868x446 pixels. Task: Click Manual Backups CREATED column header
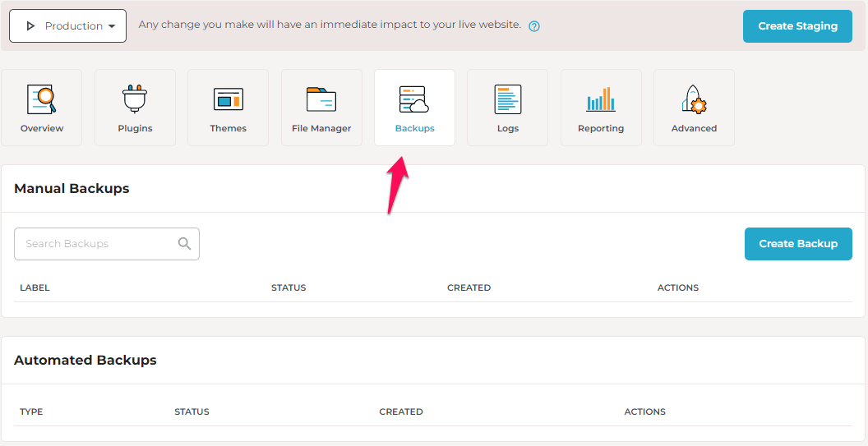[x=469, y=287]
